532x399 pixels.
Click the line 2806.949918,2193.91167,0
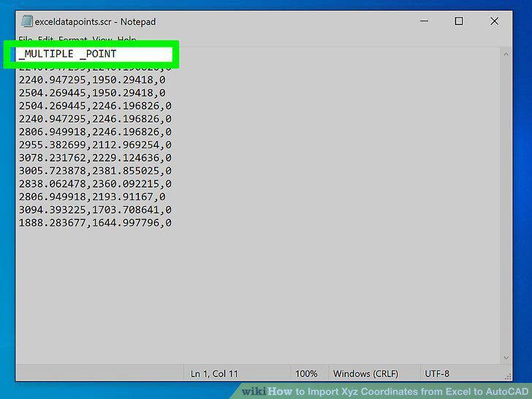[x=92, y=197]
